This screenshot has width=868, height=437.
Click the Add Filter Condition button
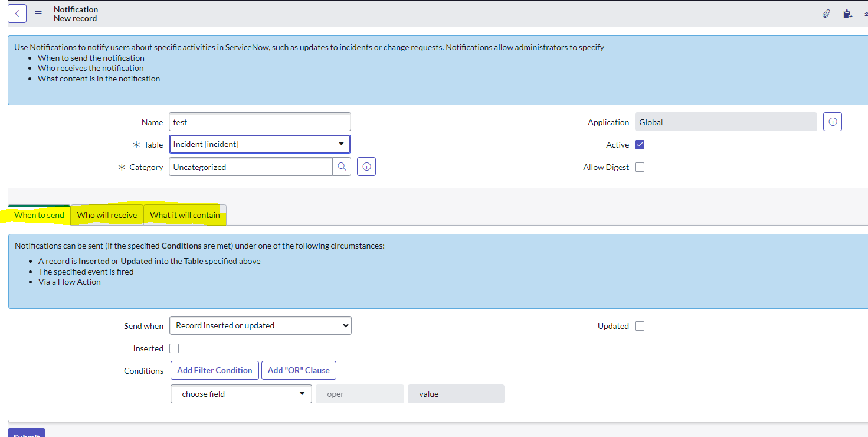(215, 370)
